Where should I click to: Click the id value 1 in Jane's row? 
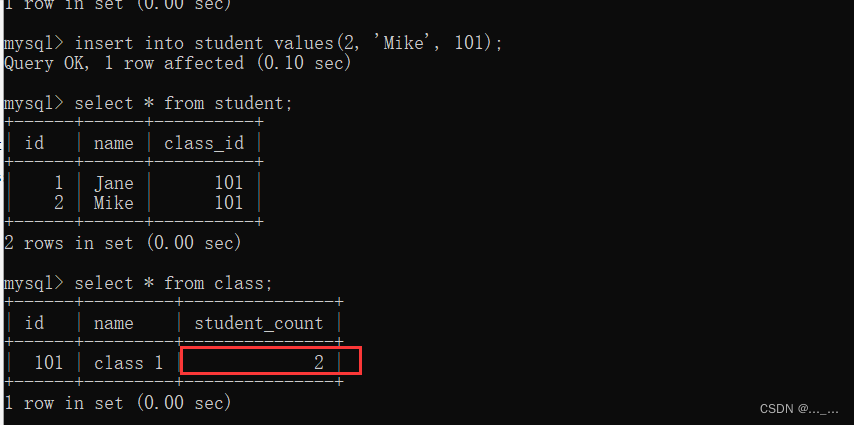(x=58, y=183)
